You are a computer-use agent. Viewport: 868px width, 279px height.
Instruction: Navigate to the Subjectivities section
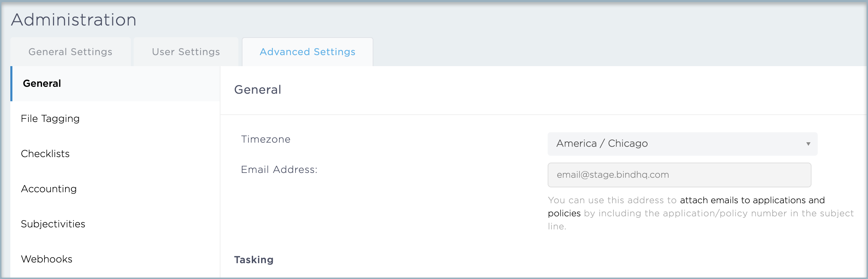tap(53, 224)
